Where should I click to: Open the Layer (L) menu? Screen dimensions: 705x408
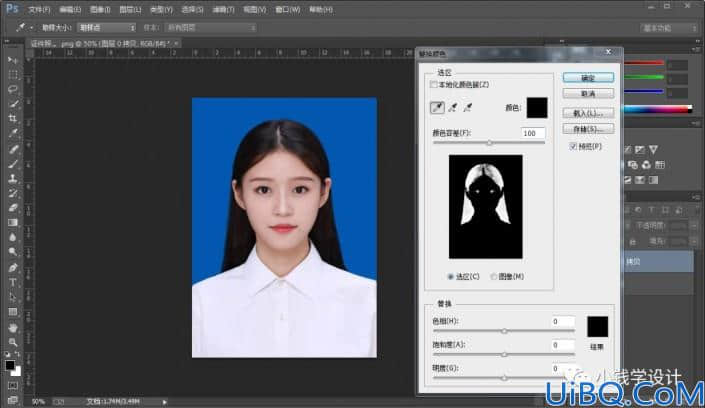(130, 9)
